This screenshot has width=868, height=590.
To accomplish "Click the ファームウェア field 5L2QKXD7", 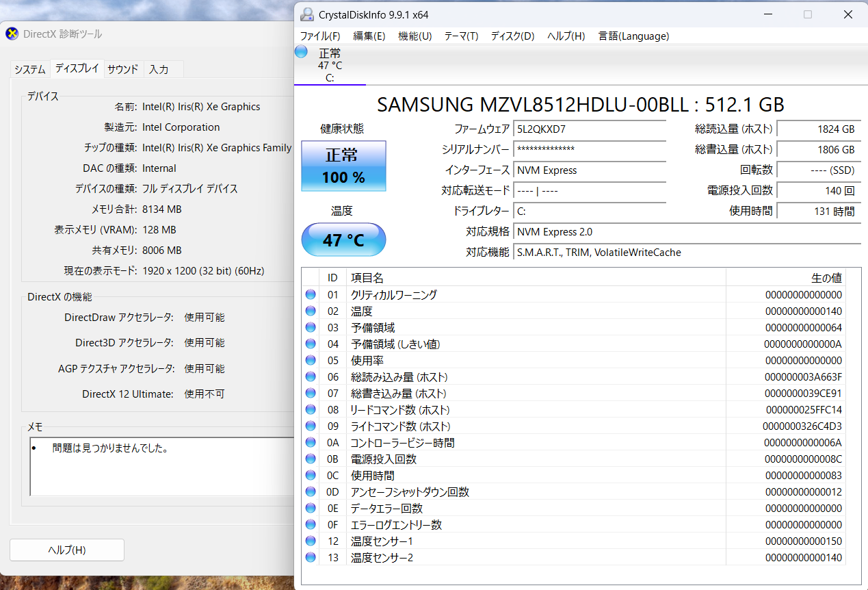I will [590, 129].
